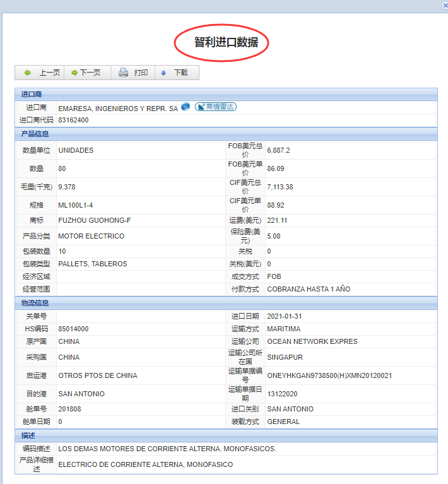
Task: Select the specification value ML100L1-4
Action: 76,205
